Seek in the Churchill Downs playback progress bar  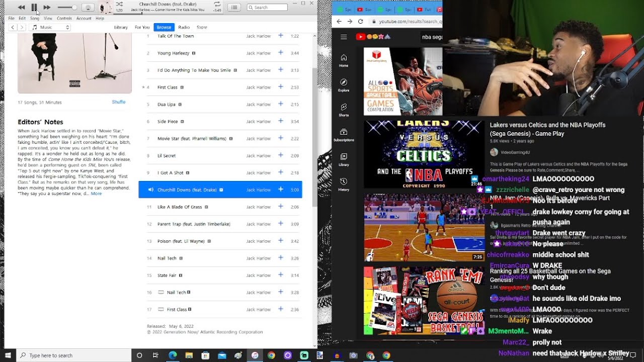tap(168, 14)
